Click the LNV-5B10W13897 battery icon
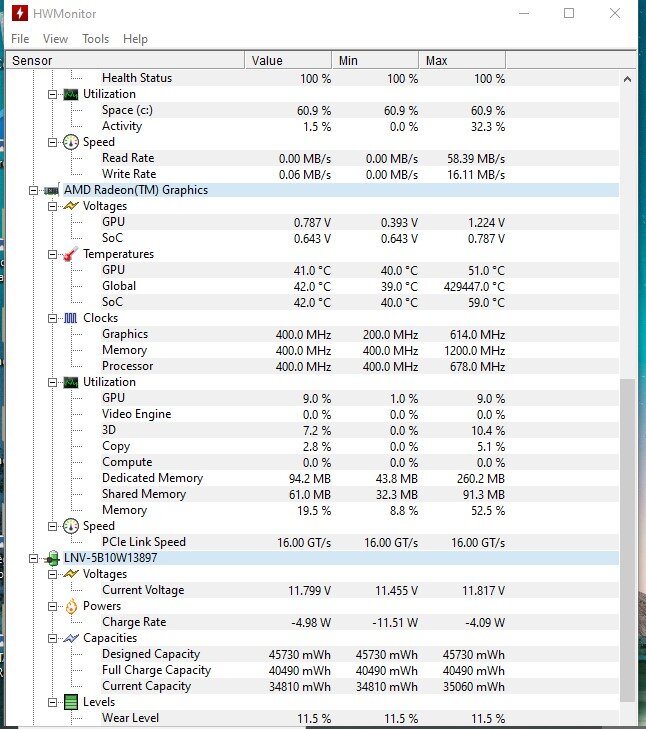Viewport: 646px width, 729px height. [53, 558]
